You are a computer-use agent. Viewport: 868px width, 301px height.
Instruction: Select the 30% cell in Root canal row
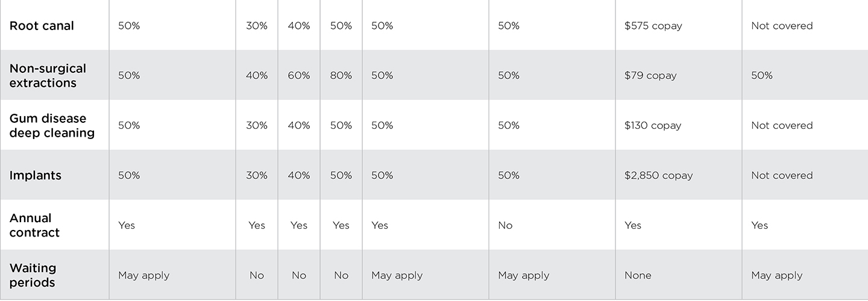pos(256,26)
